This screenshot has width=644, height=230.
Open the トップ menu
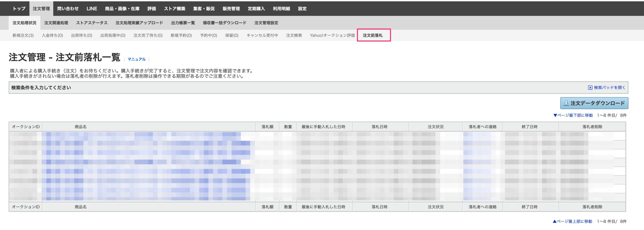coord(19,9)
